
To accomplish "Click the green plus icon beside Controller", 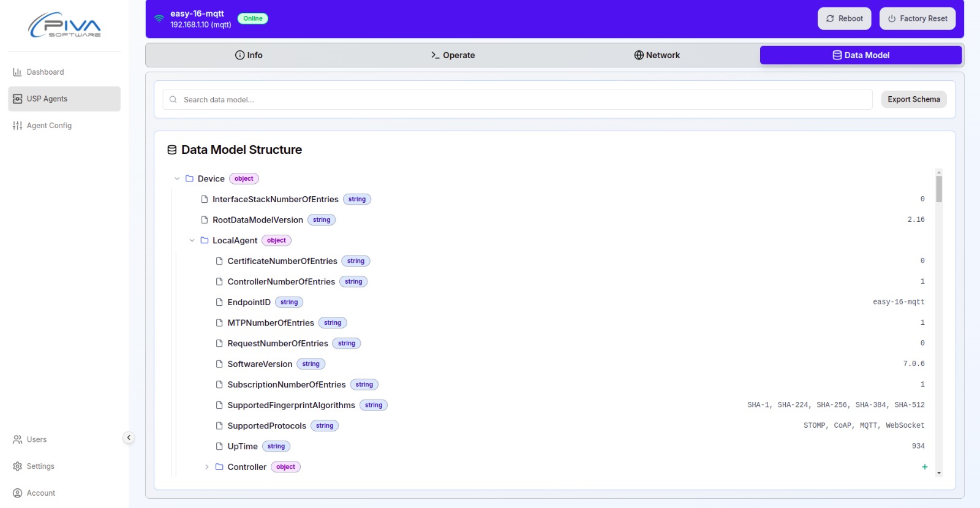I will [x=924, y=467].
